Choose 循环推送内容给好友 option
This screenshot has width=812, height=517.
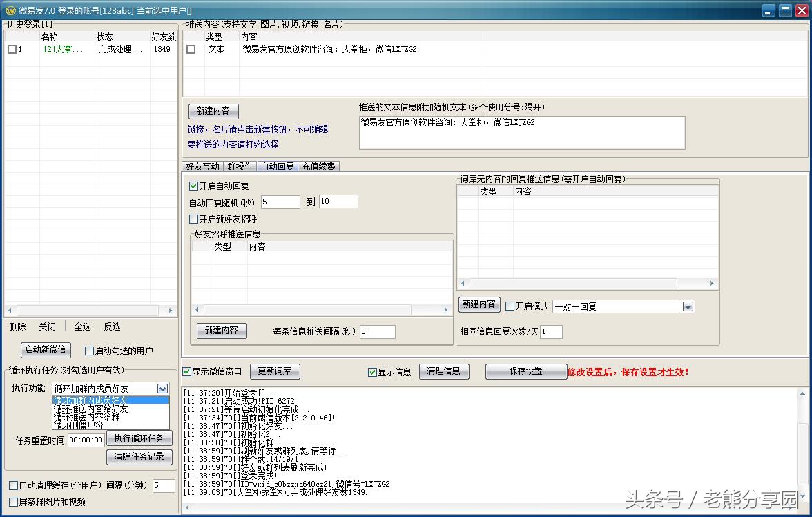pos(110,409)
